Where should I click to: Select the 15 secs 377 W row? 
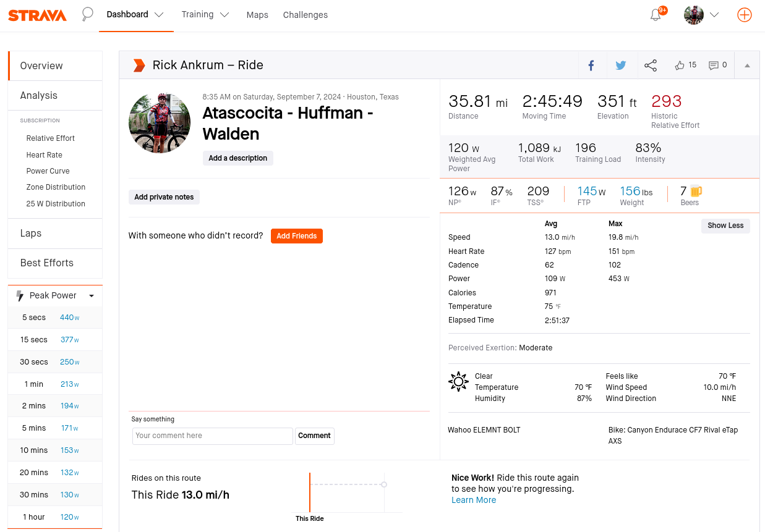coord(55,340)
